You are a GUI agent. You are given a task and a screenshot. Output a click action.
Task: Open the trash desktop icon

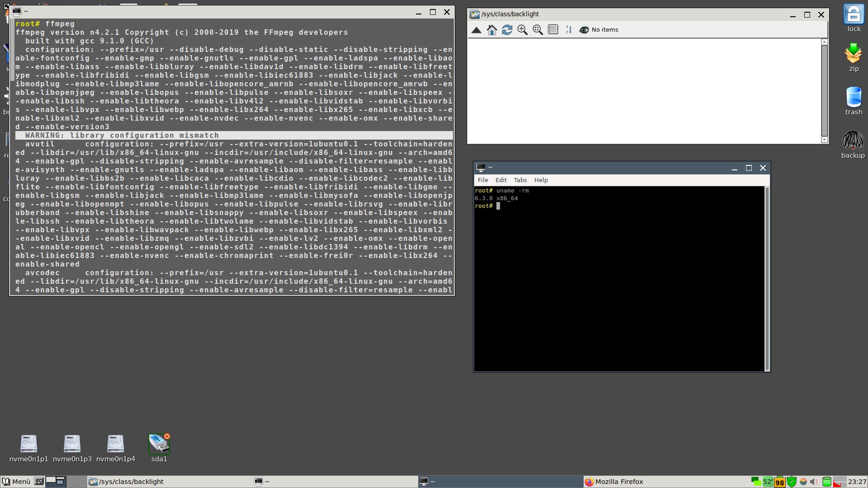[x=854, y=101]
